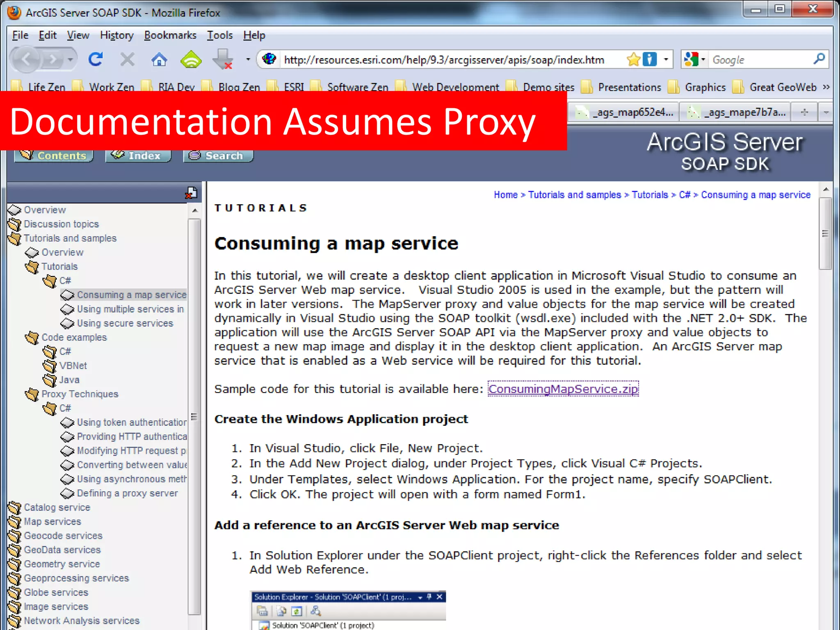Click the contents tree vertical scrollbar thumb
840x630 pixels.
(194, 417)
